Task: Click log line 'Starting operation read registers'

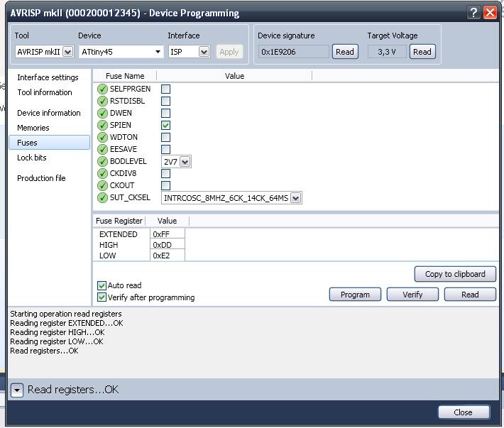Action: coord(66,314)
